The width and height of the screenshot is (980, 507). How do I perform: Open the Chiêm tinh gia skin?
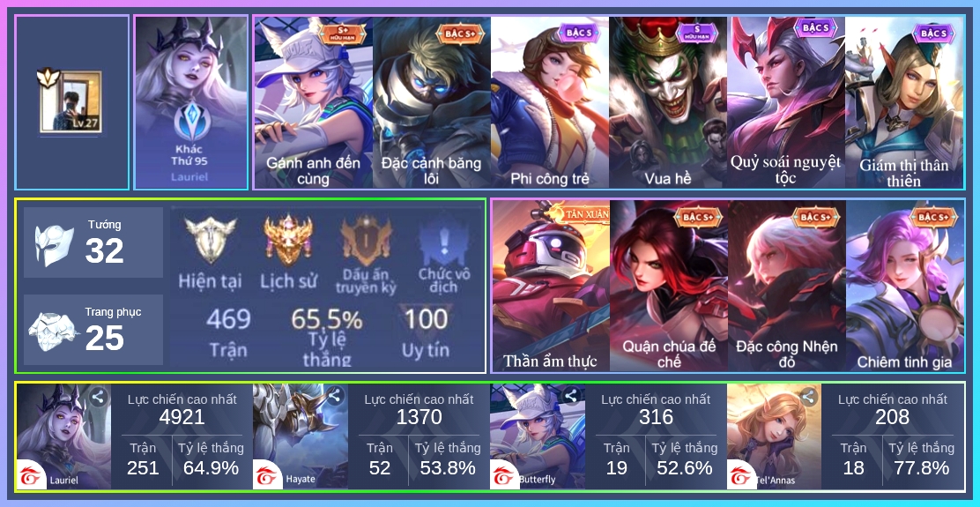[905, 286]
